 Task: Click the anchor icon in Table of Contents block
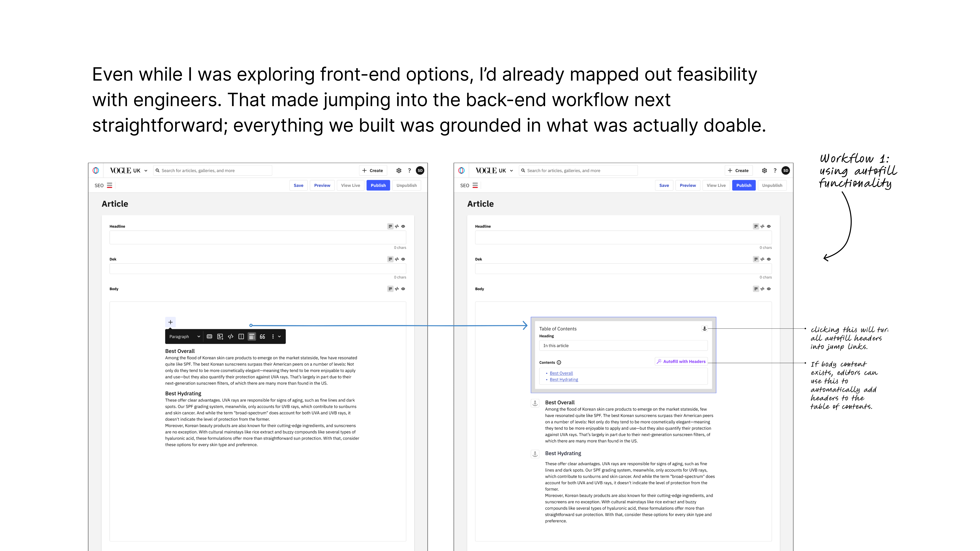(x=705, y=329)
